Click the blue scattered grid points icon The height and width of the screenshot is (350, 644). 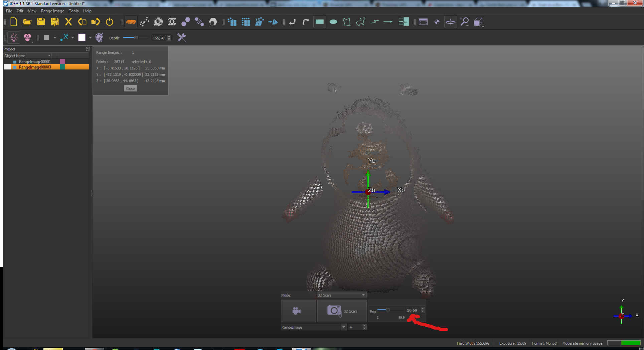click(x=232, y=22)
